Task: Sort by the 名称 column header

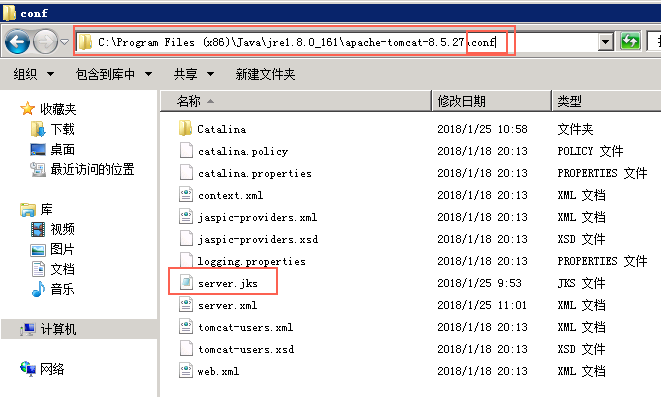Action: 296,101
